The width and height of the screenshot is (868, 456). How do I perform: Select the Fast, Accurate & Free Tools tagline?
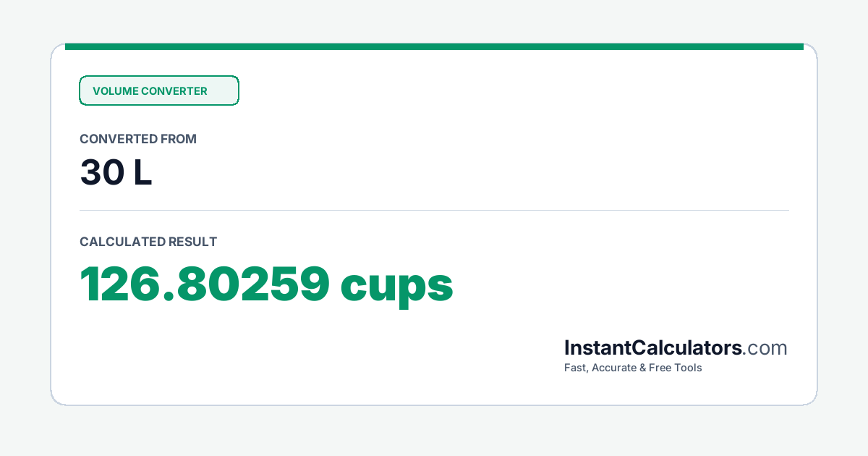(x=633, y=368)
